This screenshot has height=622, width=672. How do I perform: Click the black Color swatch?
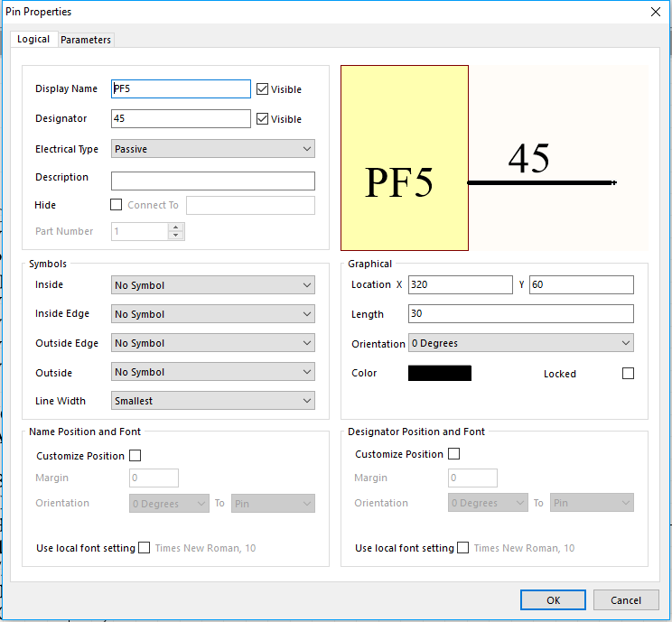click(440, 374)
